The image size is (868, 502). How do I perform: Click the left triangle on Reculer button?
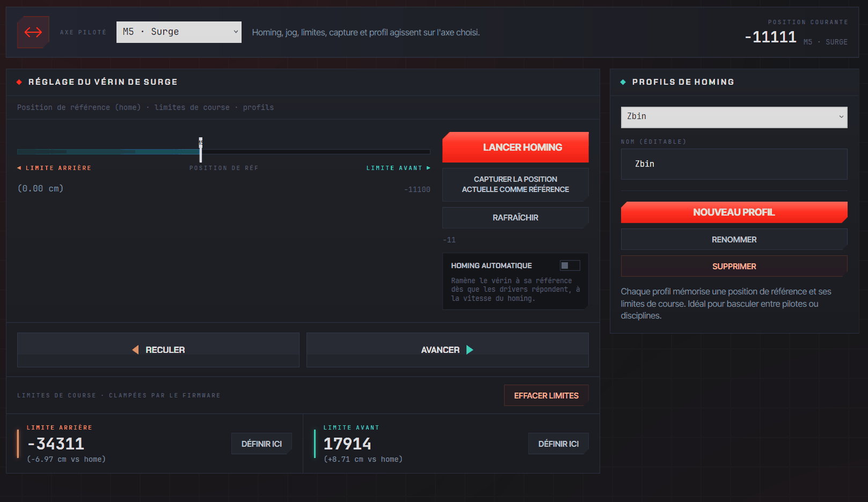(135, 350)
